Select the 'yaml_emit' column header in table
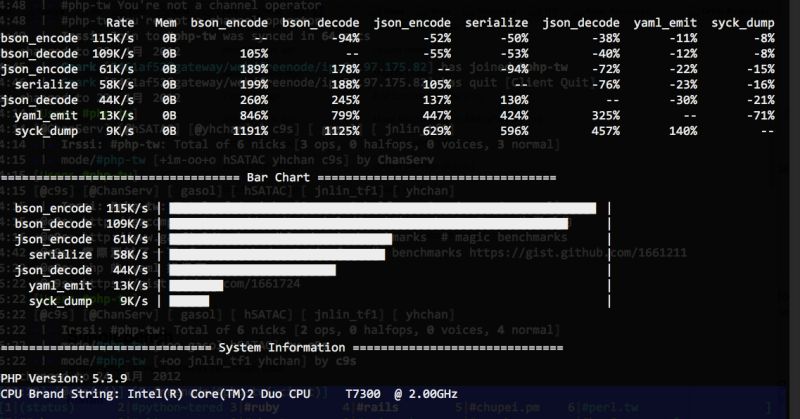Viewport: 800px width, 419px height. (x=665, y=23)
